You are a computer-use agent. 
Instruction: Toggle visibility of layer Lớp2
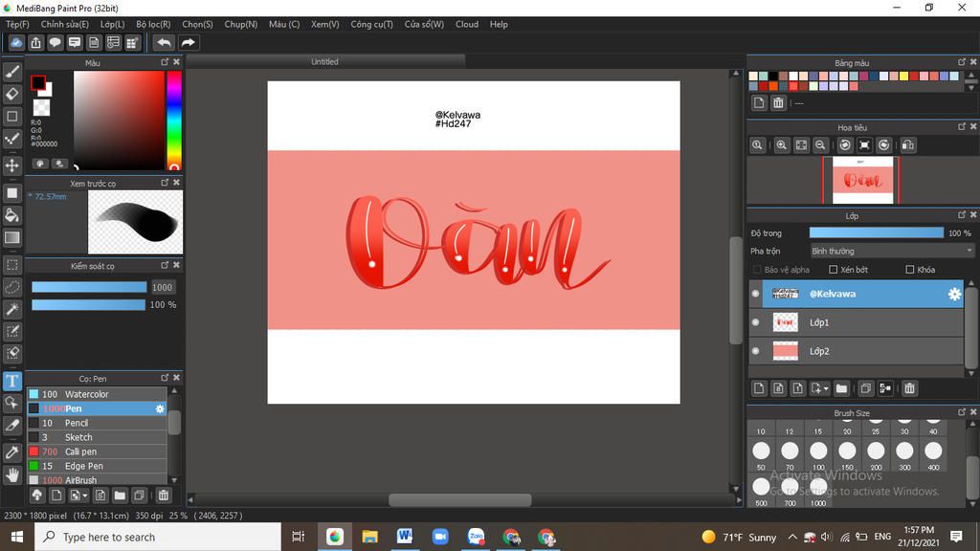(x=756, y=351)
